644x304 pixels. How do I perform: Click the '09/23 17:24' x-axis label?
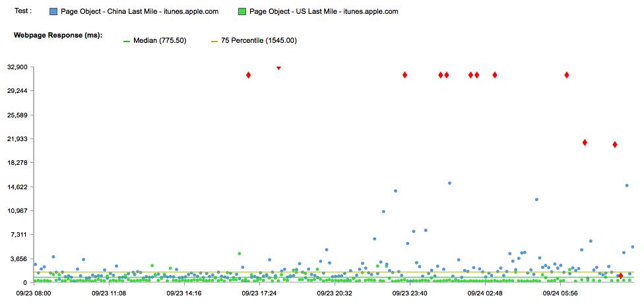[259, 293]
